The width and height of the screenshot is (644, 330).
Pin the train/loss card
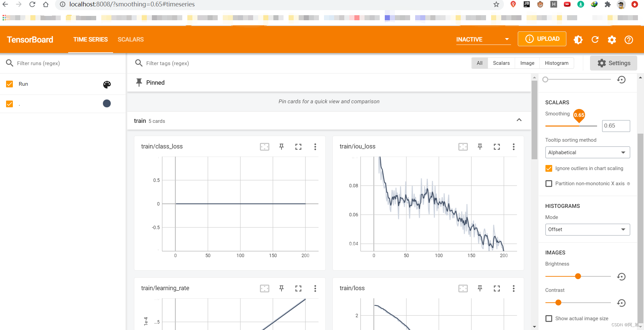pyautogui.click(x=480, y=288)
